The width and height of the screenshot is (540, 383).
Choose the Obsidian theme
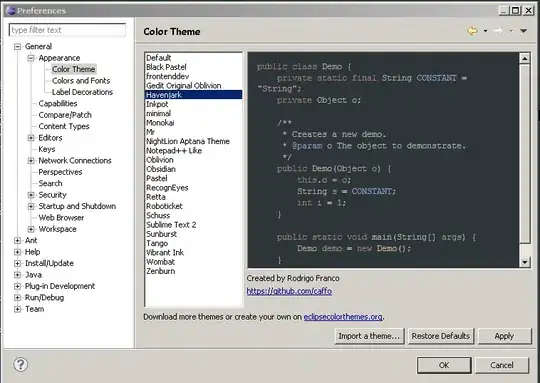[193, 169]
